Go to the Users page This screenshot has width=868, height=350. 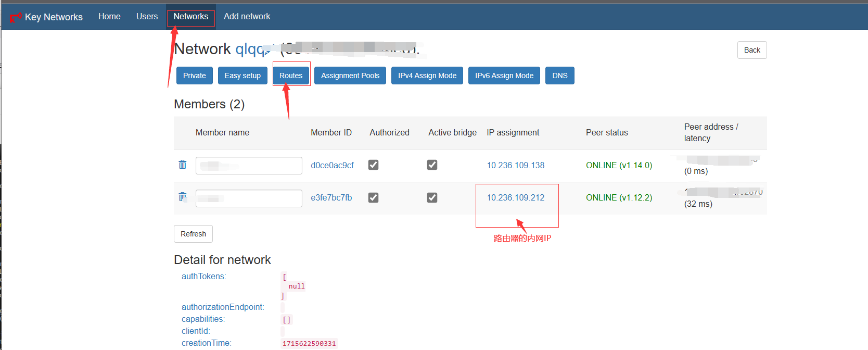pyautogui.click(x=147, y=17)
